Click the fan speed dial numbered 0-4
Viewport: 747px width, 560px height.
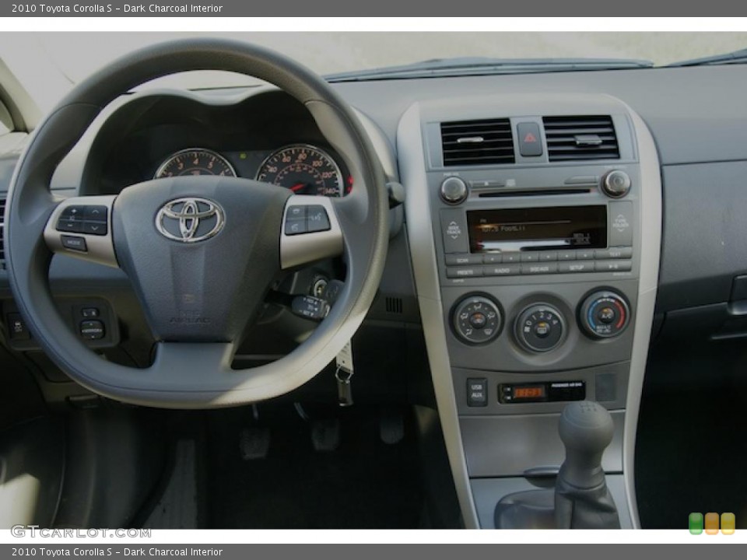540,328
